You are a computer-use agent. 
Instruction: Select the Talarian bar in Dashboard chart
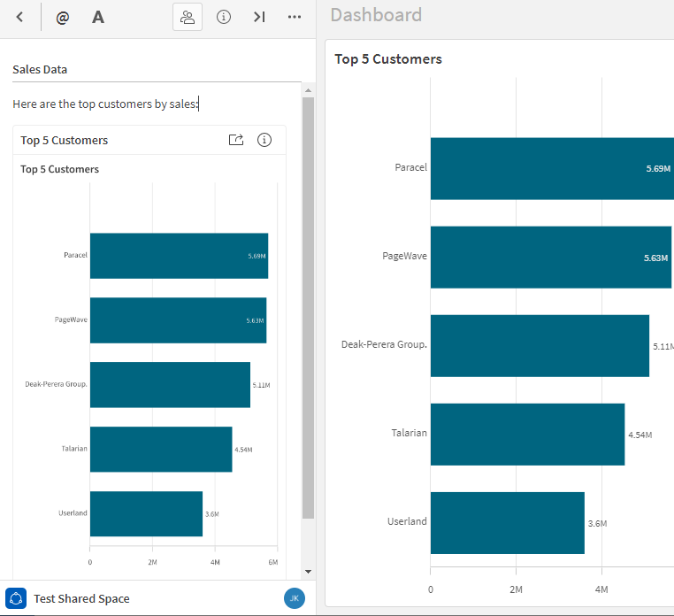click(x=527, y=434)
